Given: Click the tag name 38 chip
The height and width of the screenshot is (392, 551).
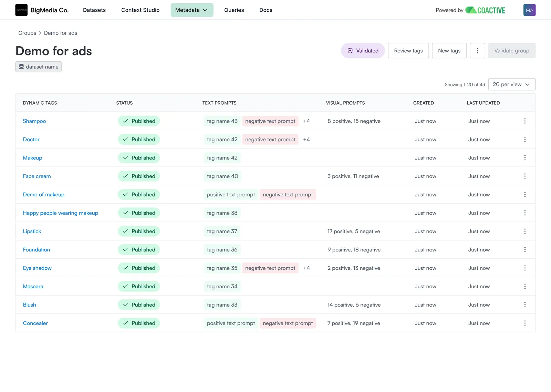Looking at the screenshot, I should (222, 213).
